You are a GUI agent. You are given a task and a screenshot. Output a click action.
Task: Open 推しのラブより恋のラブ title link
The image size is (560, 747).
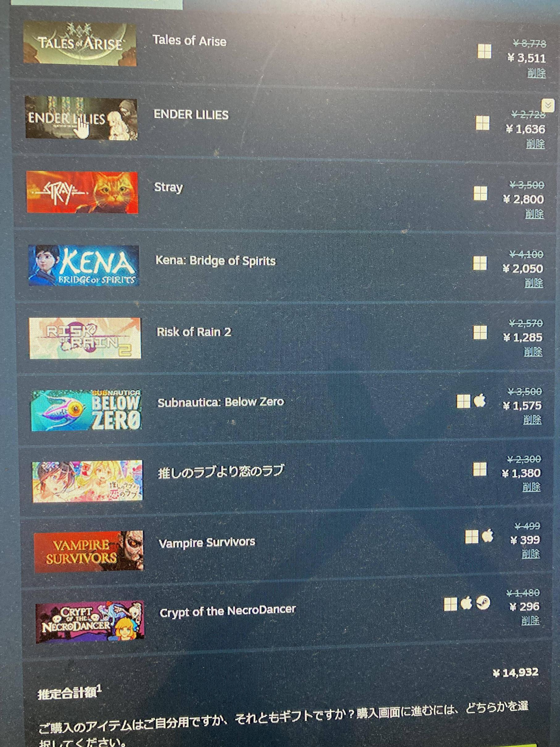pyautogui.click(x=220, y=472)
